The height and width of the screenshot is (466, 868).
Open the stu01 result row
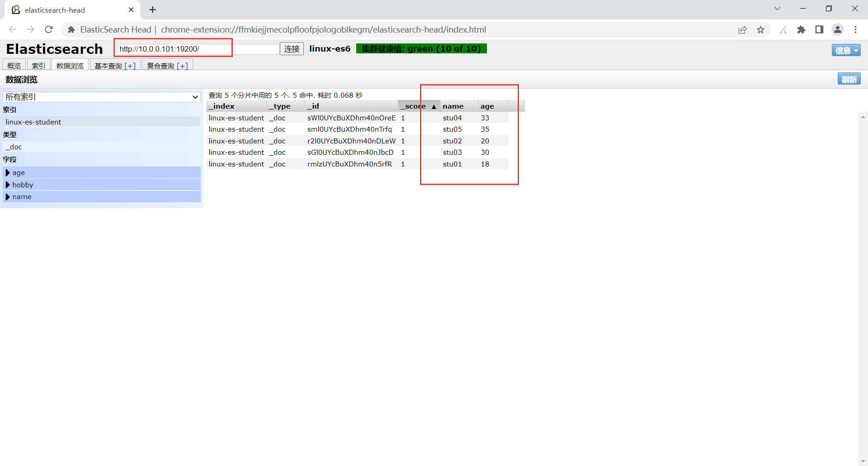point(358,164)
